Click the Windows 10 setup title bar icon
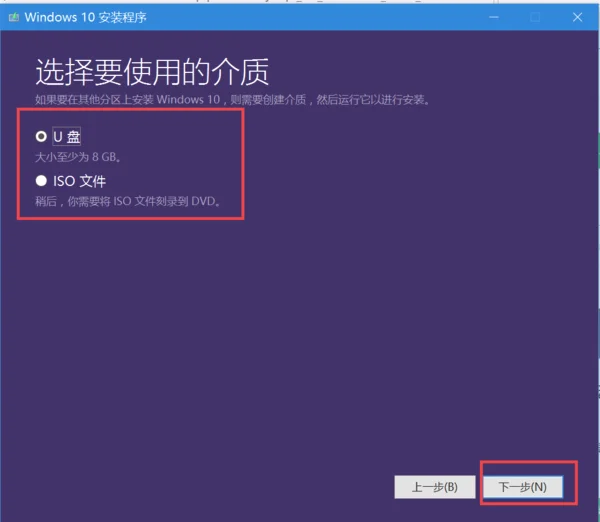The width and height of the screenshot is (600, 522). click(14, 17)
